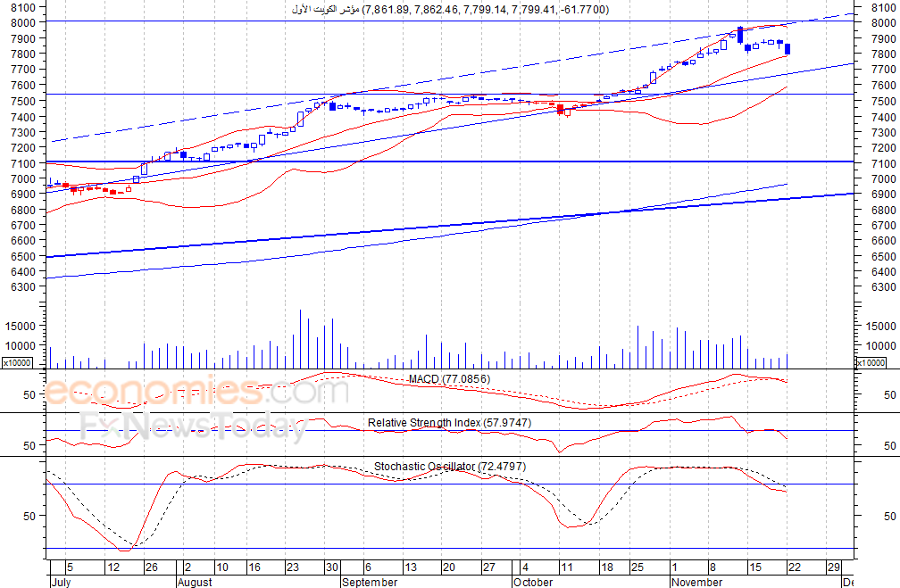This screenshot has height=588, width=900.
Task: Click the 8000 label on left price axis
Action: click(x=23, y=22)
